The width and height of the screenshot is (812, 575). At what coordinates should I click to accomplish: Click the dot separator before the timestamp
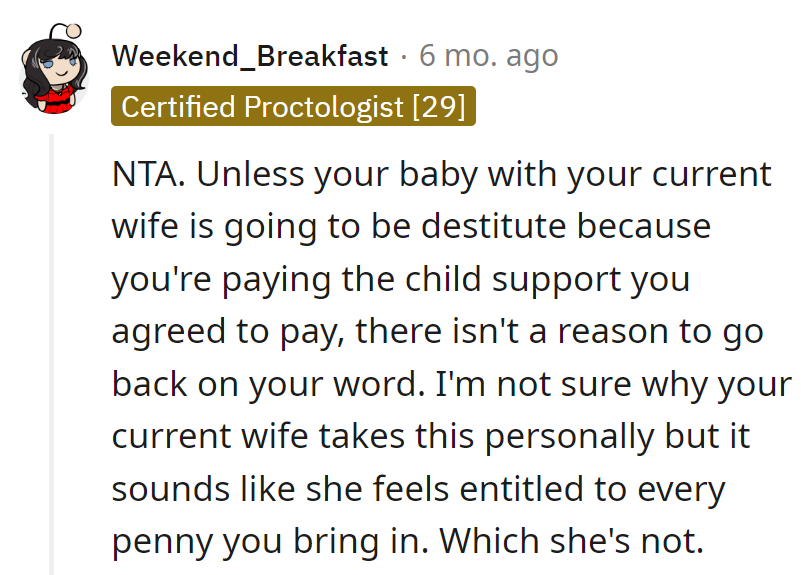click(403, 57)
